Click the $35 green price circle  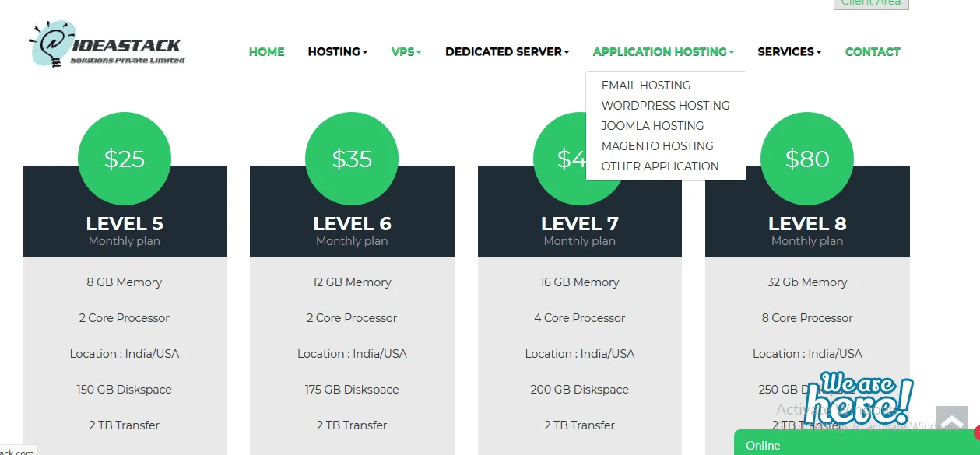tap(352, 159)
